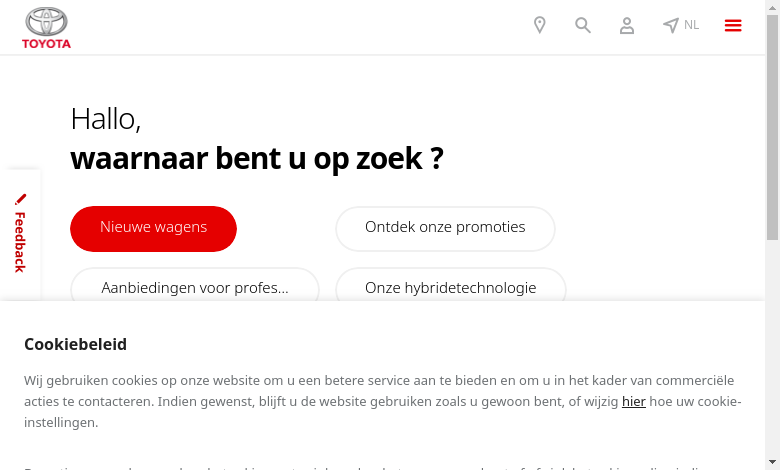Click the scrollbar up arrow
780x470 pixels.
pyautogui.click(x=773, y=7)
